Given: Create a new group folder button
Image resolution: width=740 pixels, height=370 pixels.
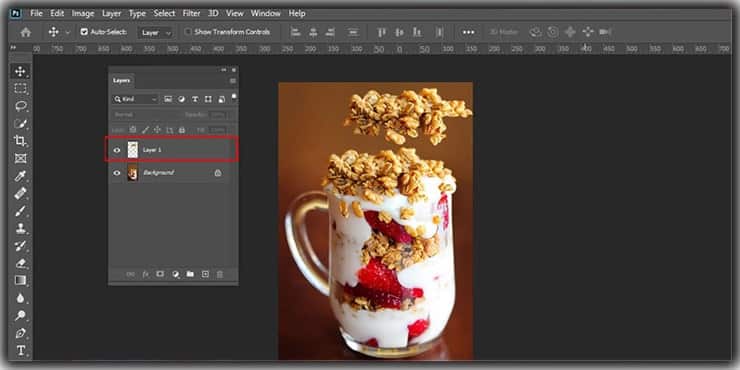Looking at the screenshot, I should click(190, 274).
